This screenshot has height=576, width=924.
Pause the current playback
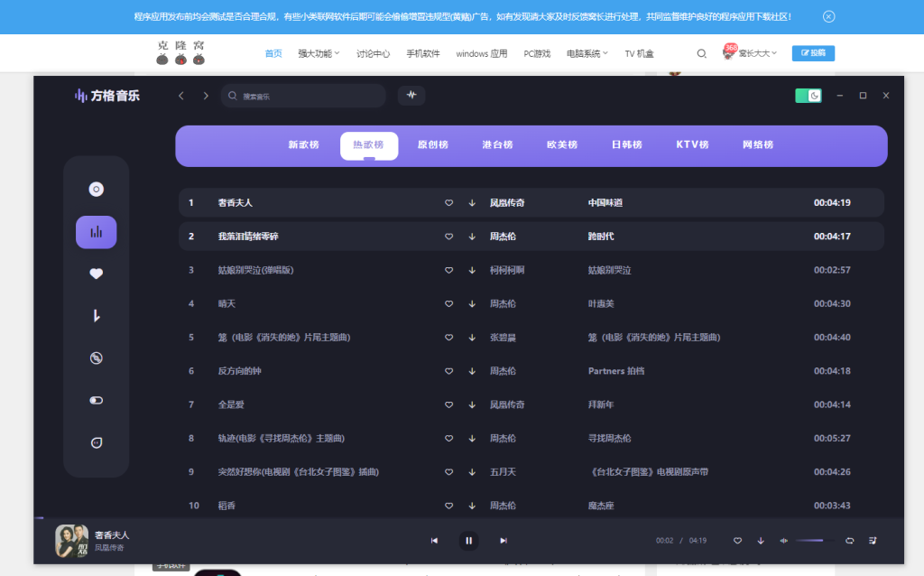[469, 541]
